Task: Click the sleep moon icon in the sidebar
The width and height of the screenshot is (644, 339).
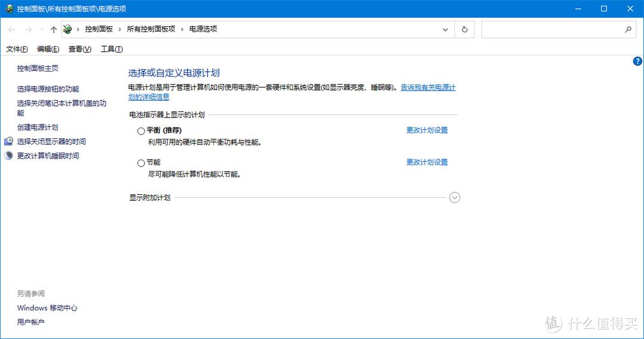Action: (x=8, y=155)
